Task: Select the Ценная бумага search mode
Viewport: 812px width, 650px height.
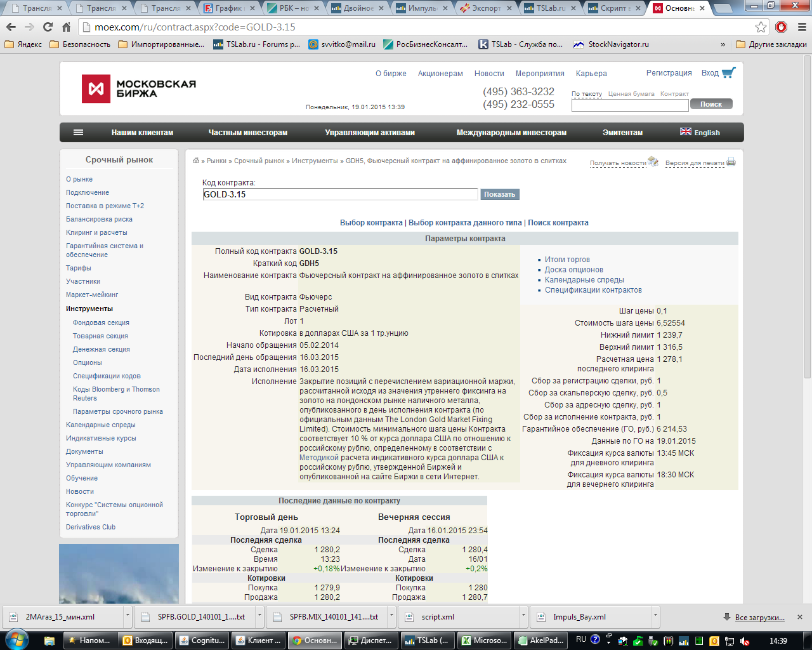Action: point(631,94)
